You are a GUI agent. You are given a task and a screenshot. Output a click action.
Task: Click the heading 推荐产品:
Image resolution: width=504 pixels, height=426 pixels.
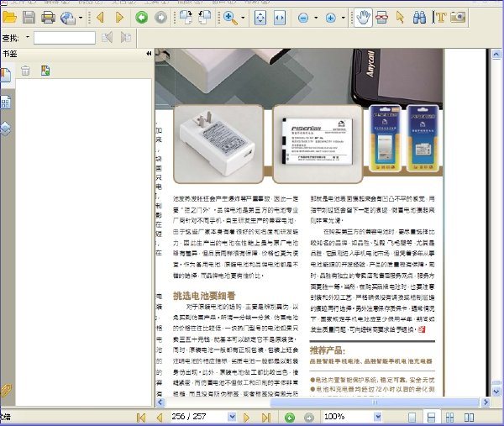328,350
